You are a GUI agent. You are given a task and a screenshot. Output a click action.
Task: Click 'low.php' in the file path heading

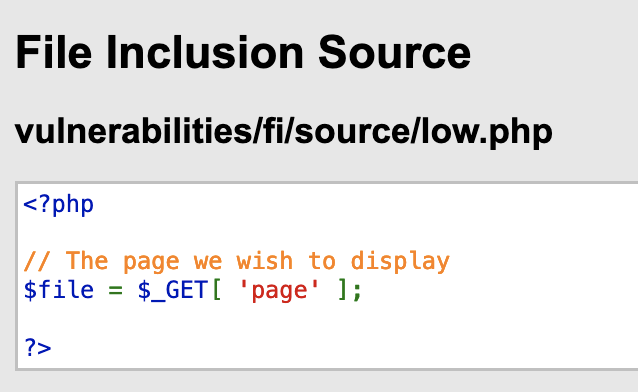486,133
